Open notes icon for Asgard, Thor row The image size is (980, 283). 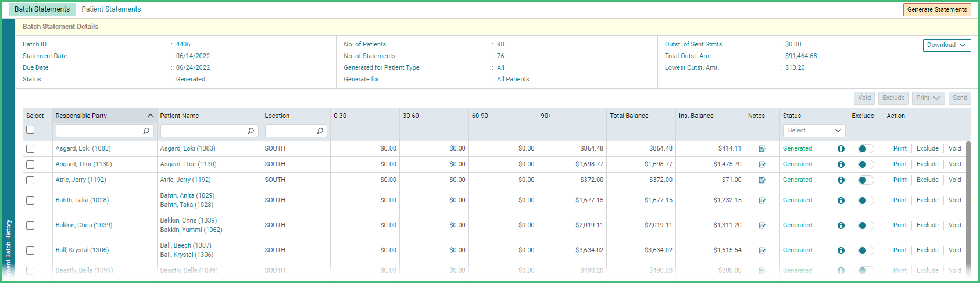(761, 164)
